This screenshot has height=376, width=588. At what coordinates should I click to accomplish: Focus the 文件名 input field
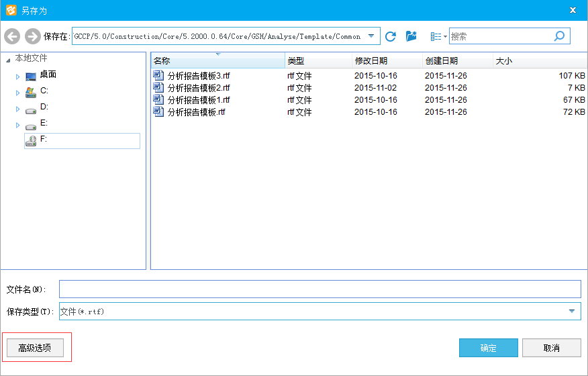click(320, 289)
